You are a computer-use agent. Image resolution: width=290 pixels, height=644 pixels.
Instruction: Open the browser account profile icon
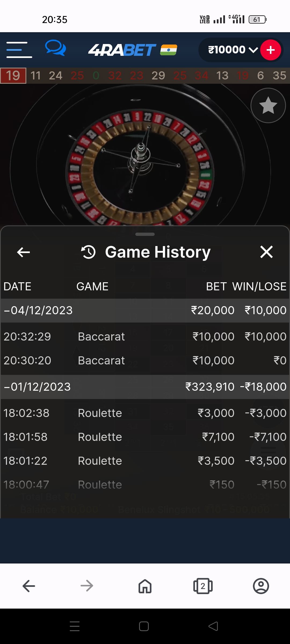[261, 586]
